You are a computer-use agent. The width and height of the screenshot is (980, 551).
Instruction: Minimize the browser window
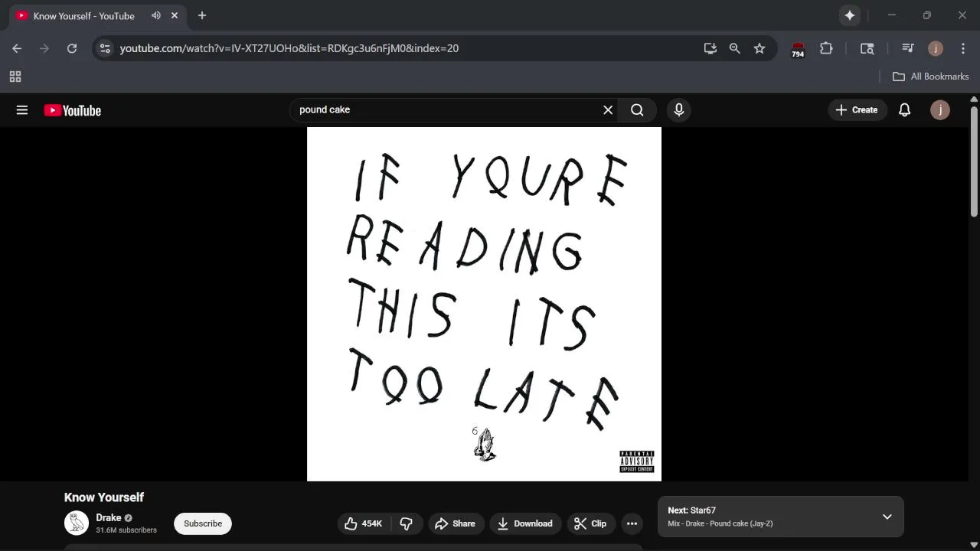pyautogui.click(x=891, y=15)
